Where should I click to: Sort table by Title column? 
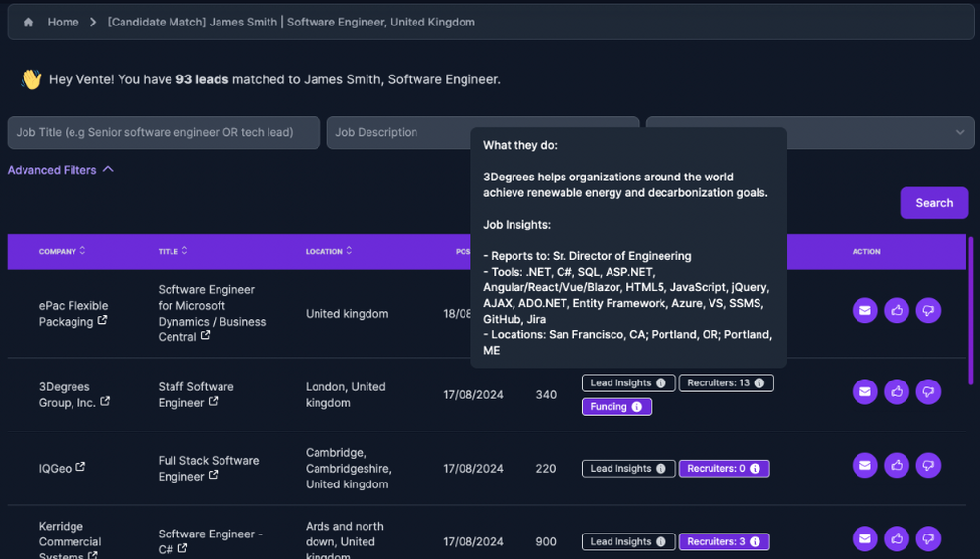(173, 252)
